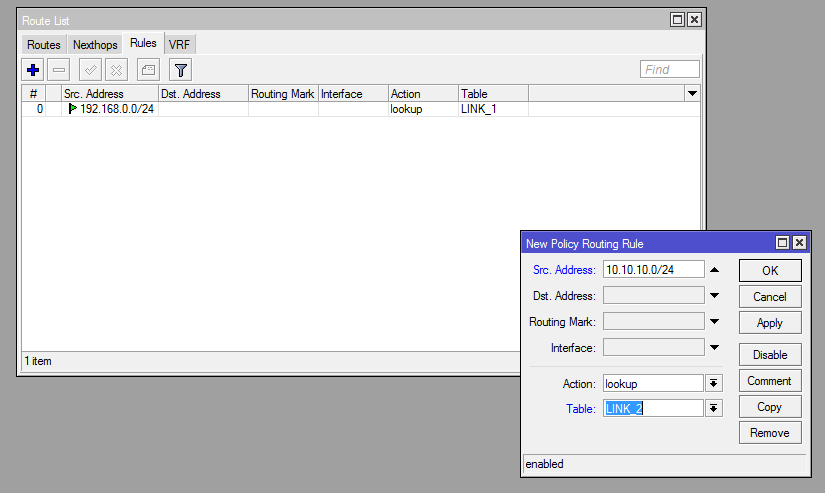
Task: Click the disabled Interface field
Action: pos(653,347)
